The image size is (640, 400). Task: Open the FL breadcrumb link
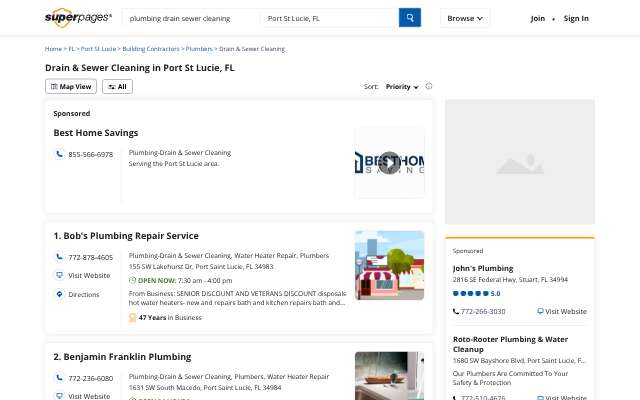click(x=71, y=49)
